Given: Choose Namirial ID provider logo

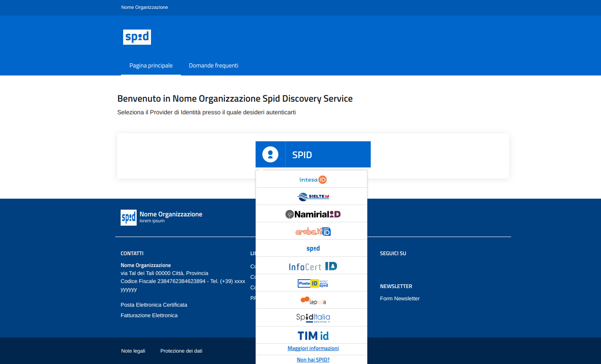Looking at the screenshot, I should 313,214.
